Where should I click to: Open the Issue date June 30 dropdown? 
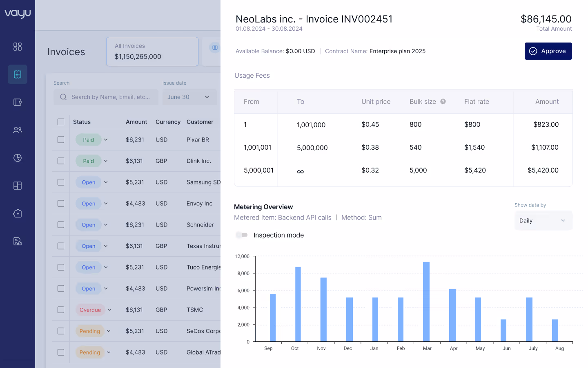tap(189, 97)
